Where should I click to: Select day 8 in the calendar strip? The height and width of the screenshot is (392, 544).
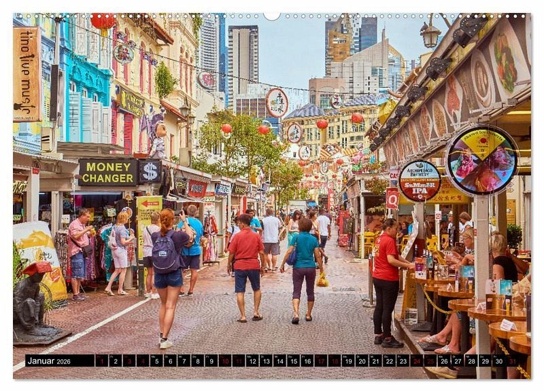[198, 361]
